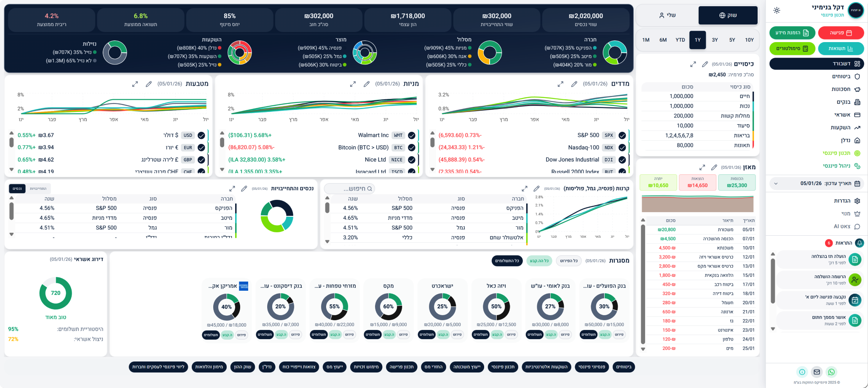The image size is (868, 388).
Task: Toggle the EUR יורו currency checkbox
Action: [x=201, y=148]
